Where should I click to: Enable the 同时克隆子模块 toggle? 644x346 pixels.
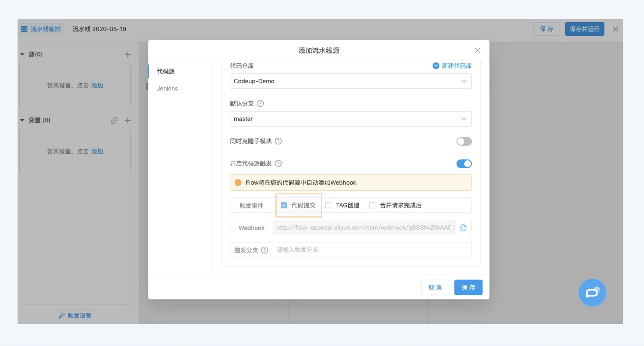pyautogui.click(x=464, y=141)
